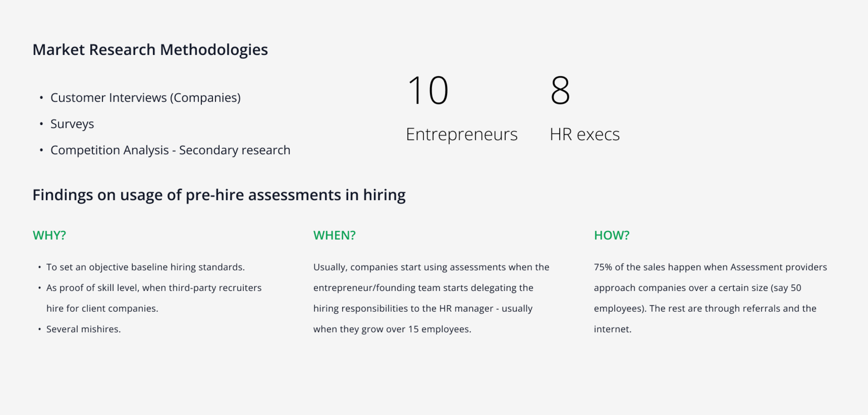The width and height of the screenshot is (868, 415).
Task: Select the HR execs label
Action: click(x=584, y=134)
